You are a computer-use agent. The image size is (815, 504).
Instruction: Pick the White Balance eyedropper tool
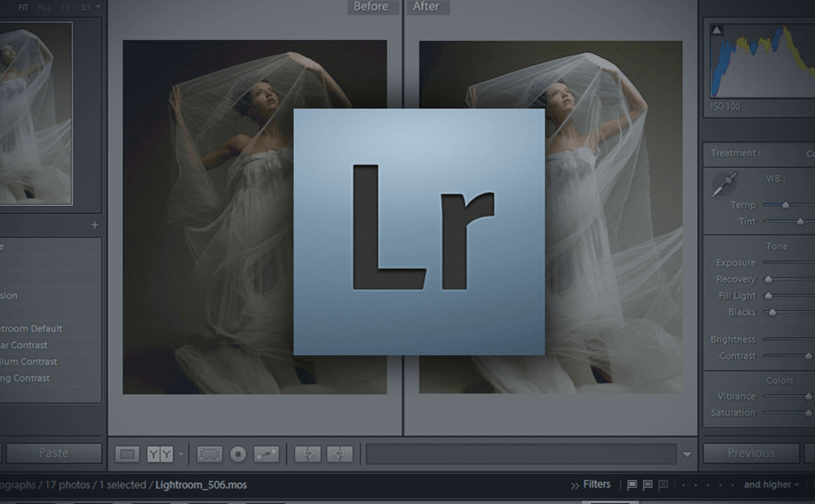(724, 184)
